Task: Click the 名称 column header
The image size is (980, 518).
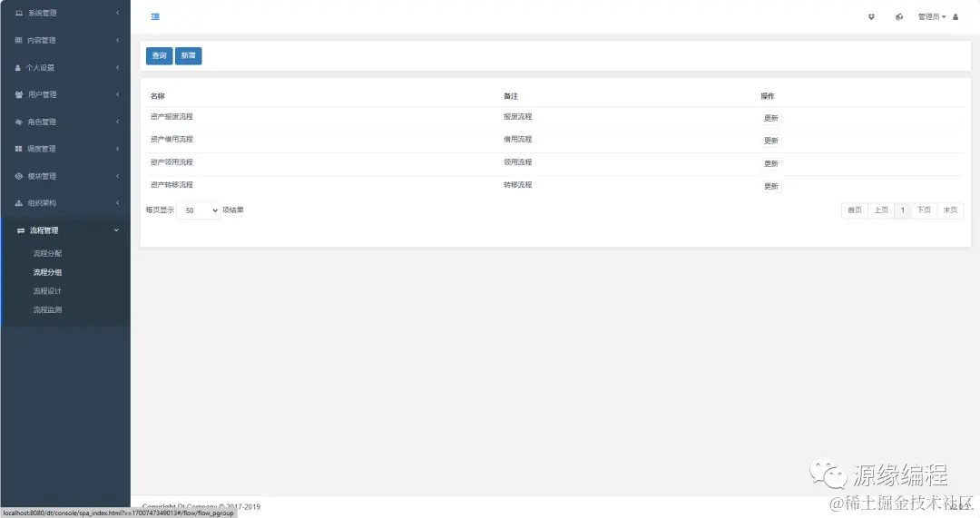Action: pyautogui.click(x=158, y=96)
